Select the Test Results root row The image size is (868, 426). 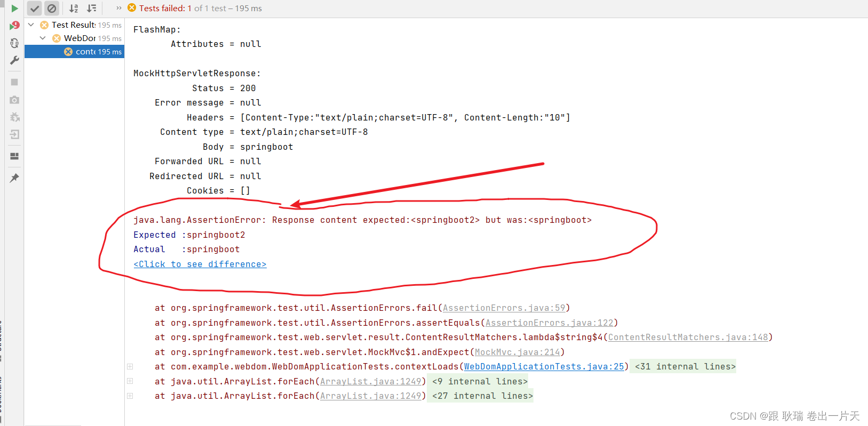pyautogui.click(x=74, y=25)
